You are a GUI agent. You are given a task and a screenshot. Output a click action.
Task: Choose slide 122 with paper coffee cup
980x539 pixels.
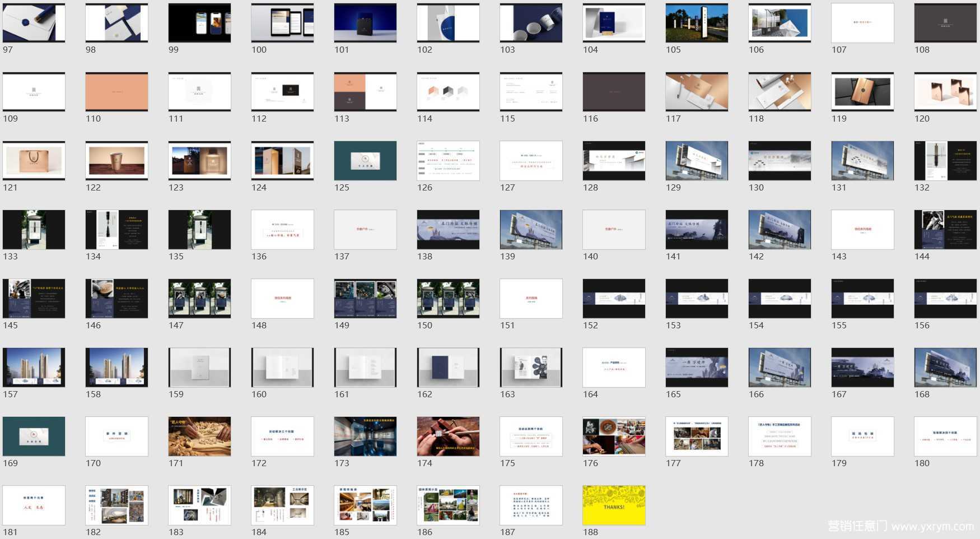pos(116,161)
